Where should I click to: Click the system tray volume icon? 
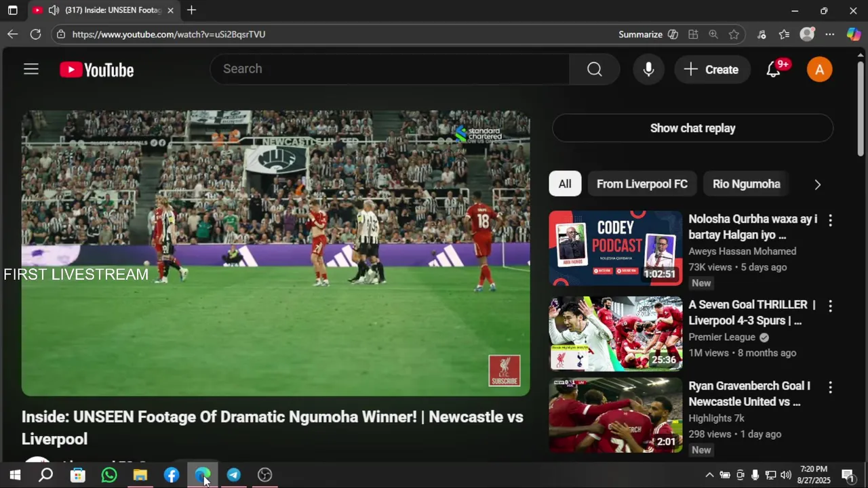(786, 475)
